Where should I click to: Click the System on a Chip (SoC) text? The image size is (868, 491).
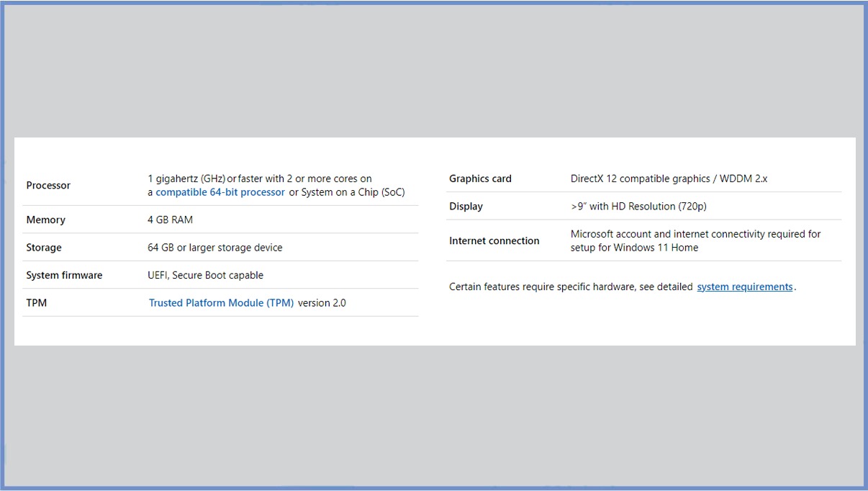tap(353, 192)
